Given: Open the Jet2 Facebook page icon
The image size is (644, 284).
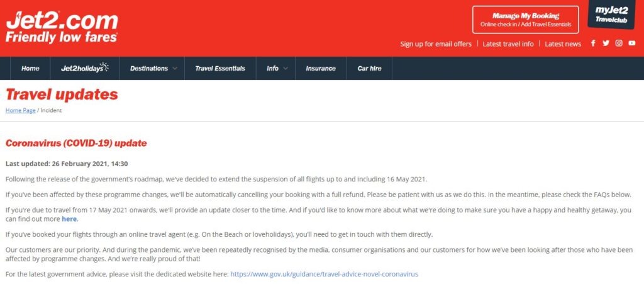Looking at the screenshot, I should (x=592, y=43).
